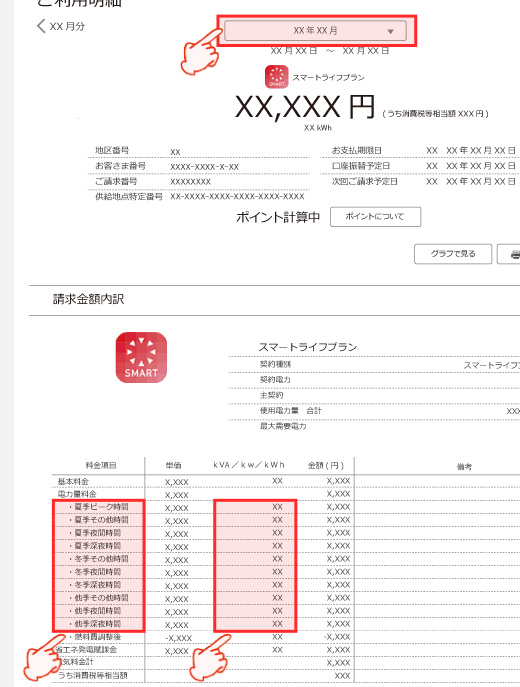Click the 使用電力量 合計 row label

tap(290, 411)
